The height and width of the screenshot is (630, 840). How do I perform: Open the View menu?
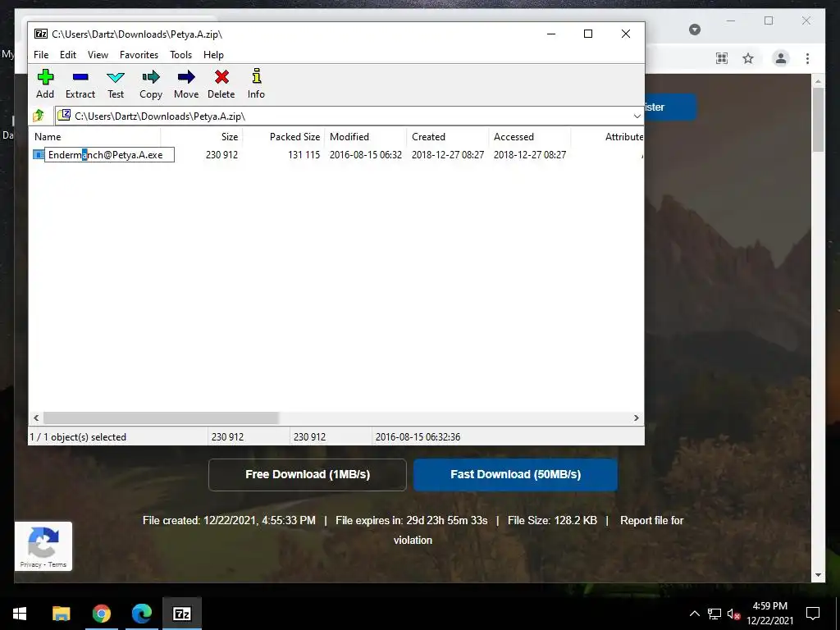pyautogui.click(x=98, y=55)
